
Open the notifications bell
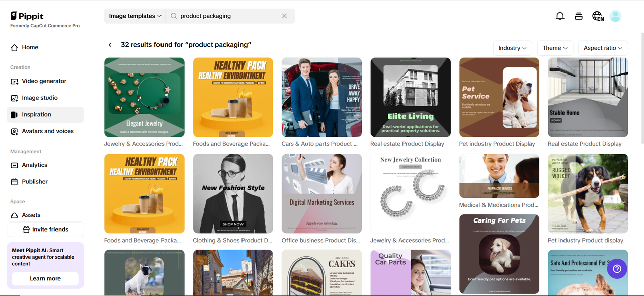[x=560, y=16]
